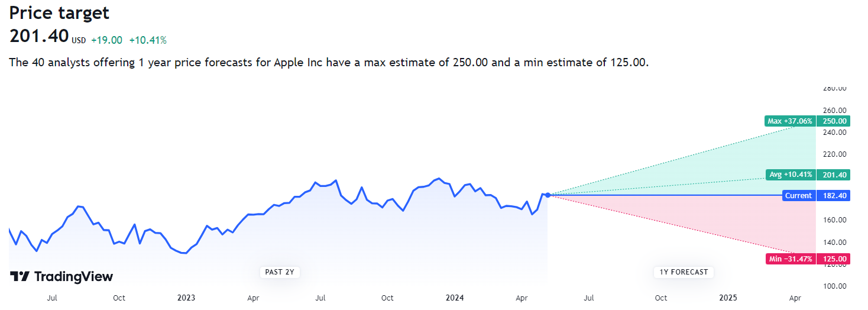Click the 125.00 min price tag
Screen dimensions: 868x310
[x=833, y=259]
